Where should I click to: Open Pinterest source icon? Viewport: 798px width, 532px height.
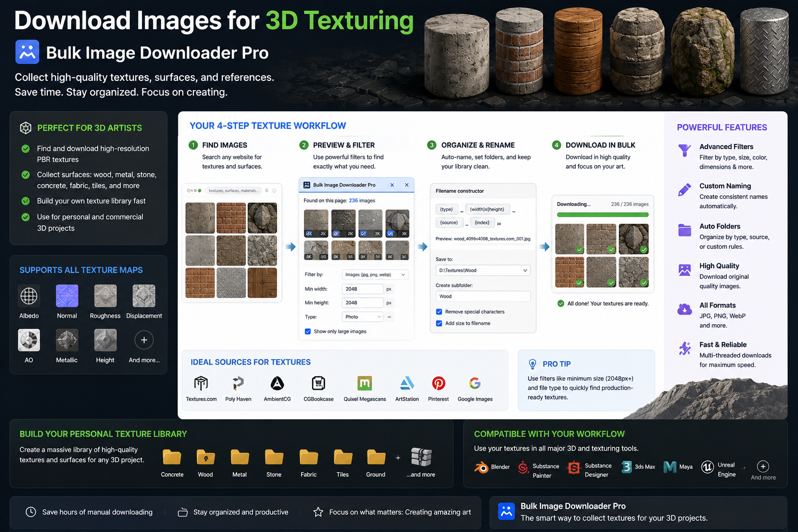[438, 383]
